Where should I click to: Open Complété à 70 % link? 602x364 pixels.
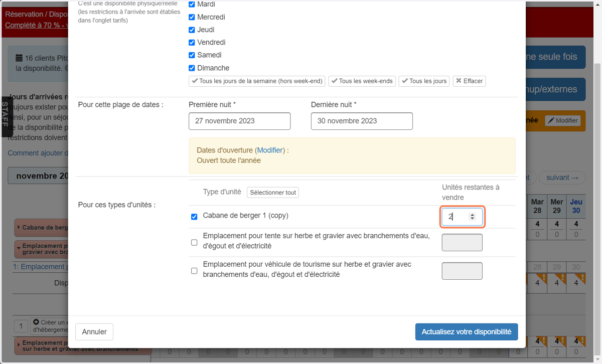(36, 25)
